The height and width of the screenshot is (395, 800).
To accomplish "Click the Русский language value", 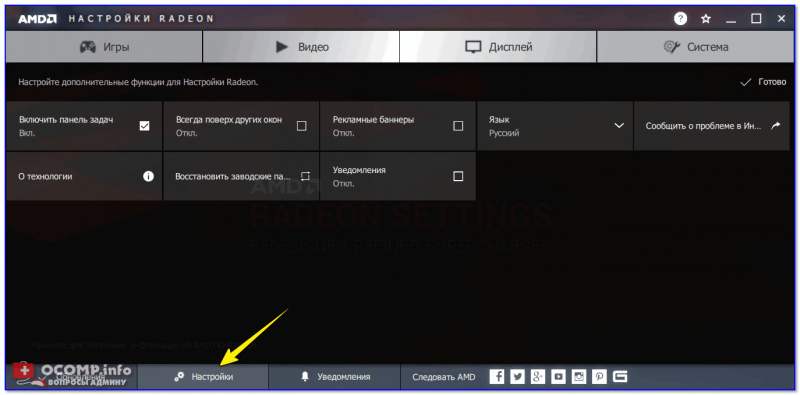I will tap(504, 133).
